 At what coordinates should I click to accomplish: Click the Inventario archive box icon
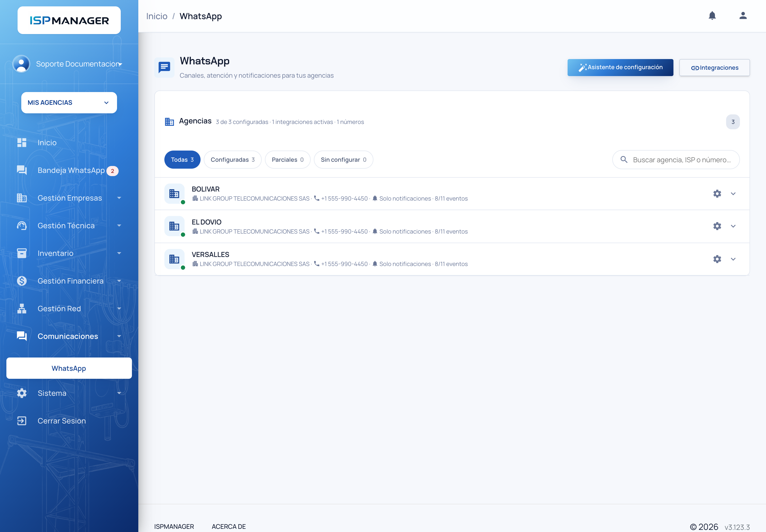(x=22, y=253)
